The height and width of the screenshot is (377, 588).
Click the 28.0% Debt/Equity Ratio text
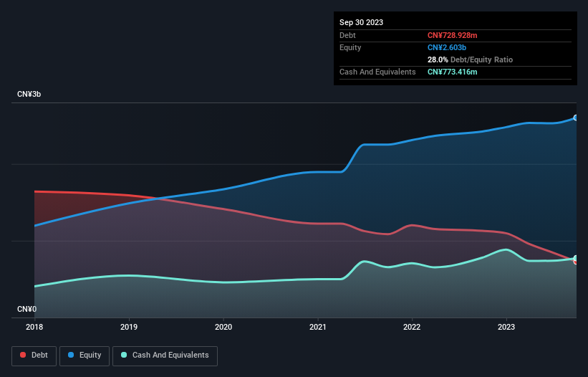tap(470, 59)
